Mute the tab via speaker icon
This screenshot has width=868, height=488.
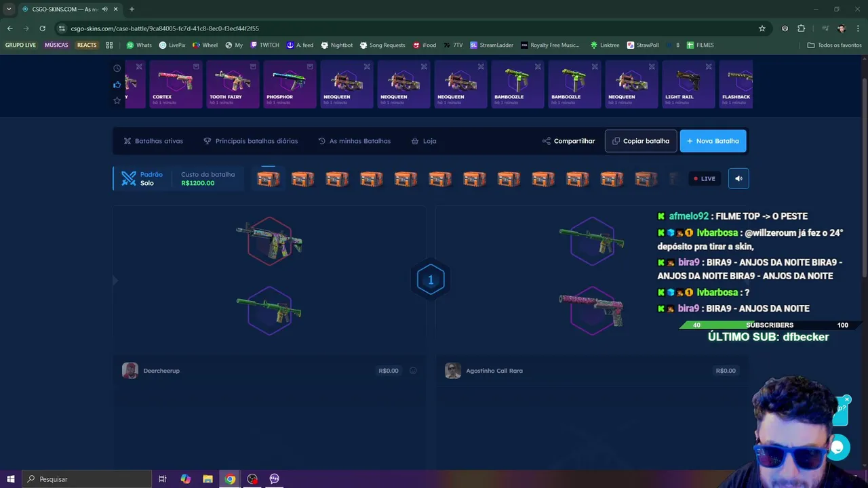(104, 9)
